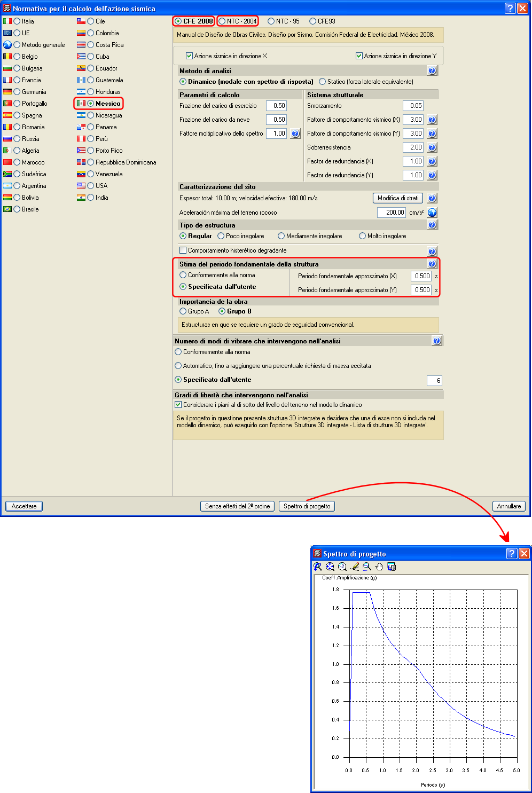Open help icon beside Modifica di strati
Viewport: 532px width, 793px height.
(x=433, y=198)
